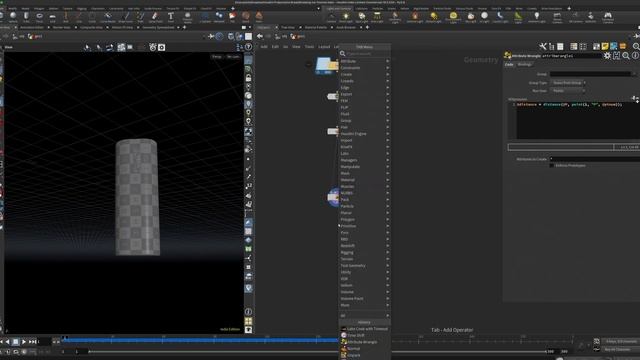640x360 pixels.
Task: Select the Sphere shelf tool
Action: (x=13, y=17)
